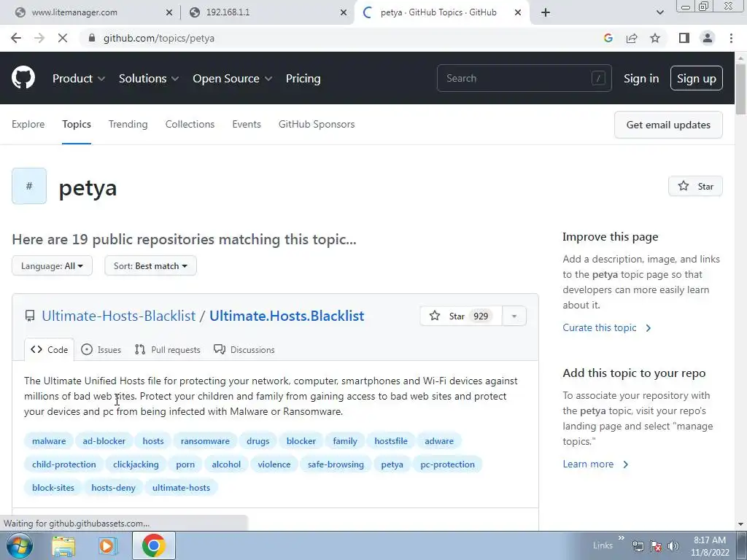Click the browser forward arrow
The image size is (747, 560).
click(39, 38)
